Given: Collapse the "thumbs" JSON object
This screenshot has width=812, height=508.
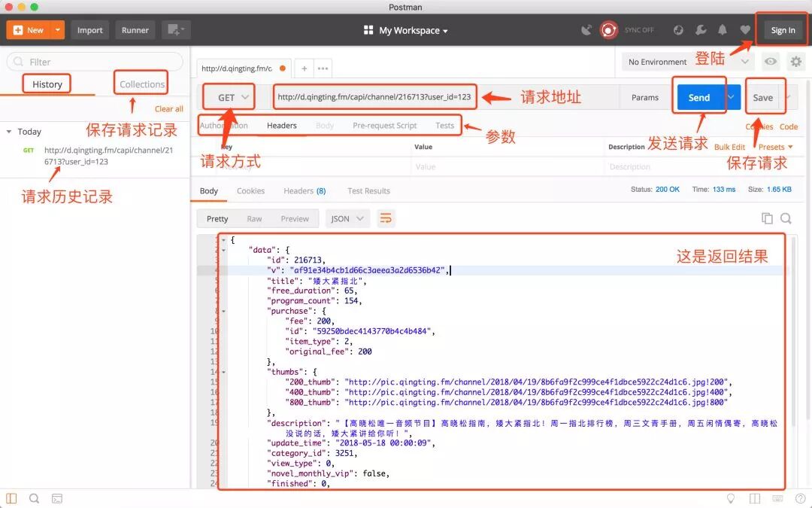Looking at the screenshot, I should point(224,373).
